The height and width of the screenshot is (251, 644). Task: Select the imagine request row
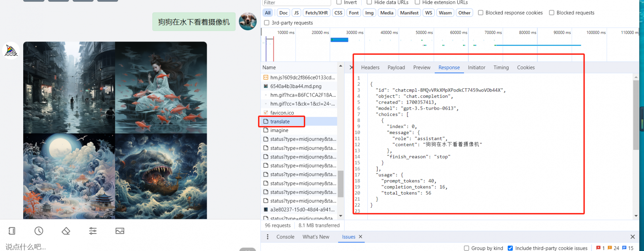tap(299, 131)
